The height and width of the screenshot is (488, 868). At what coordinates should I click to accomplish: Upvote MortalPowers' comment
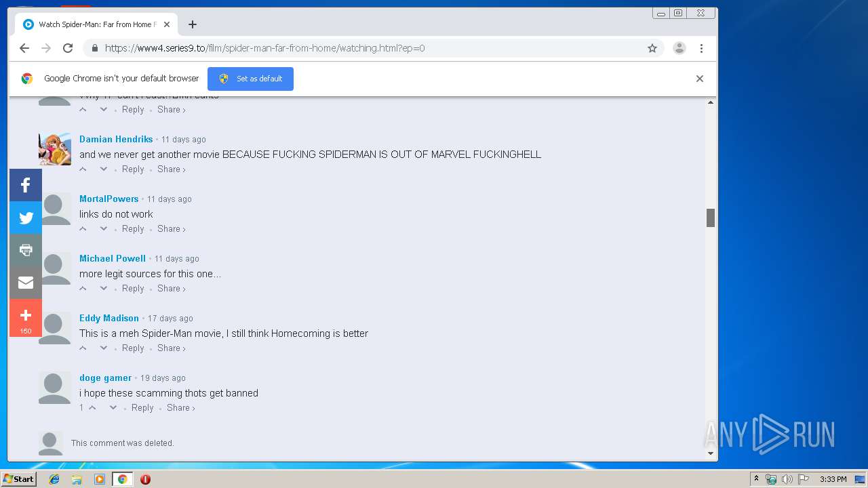(83, 228)
